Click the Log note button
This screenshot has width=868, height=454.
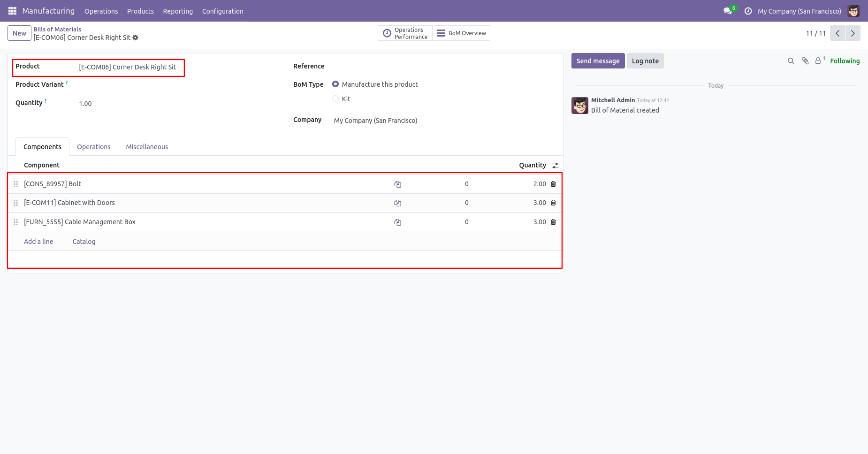coord(645,61)
